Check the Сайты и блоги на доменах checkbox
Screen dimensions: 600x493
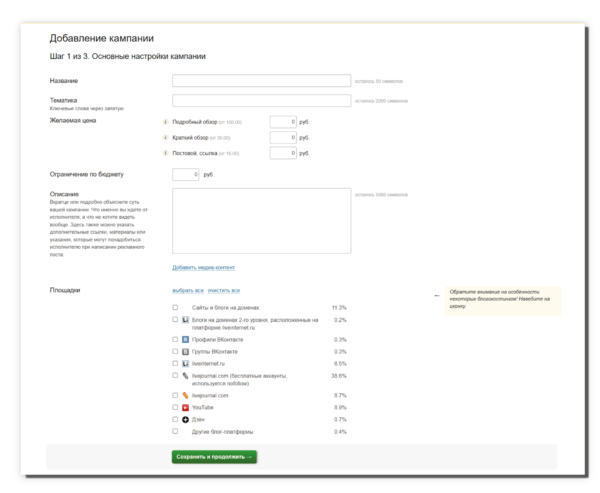tap(175, 307)
